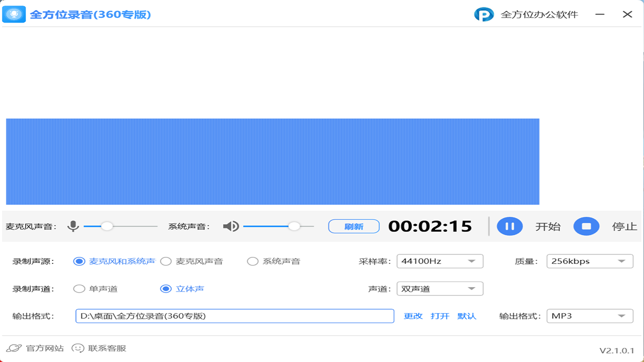Select 麦克风声音 as recording source

(x=166, y=261)
